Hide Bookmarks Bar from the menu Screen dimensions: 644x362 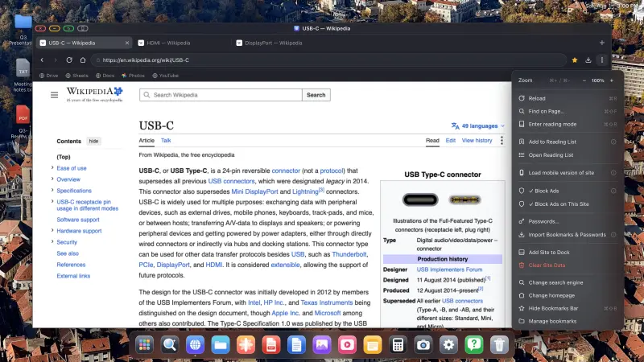point(568,308)
